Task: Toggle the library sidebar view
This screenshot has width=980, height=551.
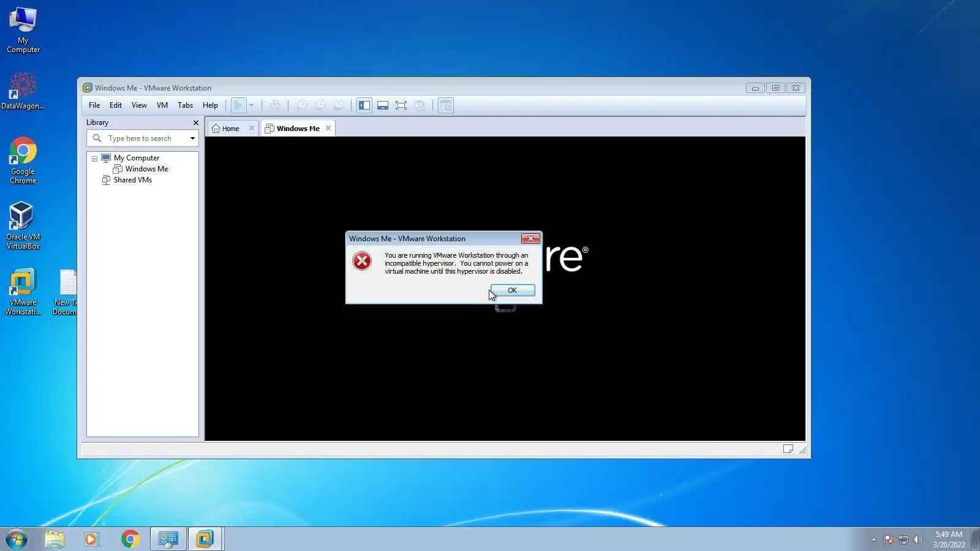Action: click(364, 105)
